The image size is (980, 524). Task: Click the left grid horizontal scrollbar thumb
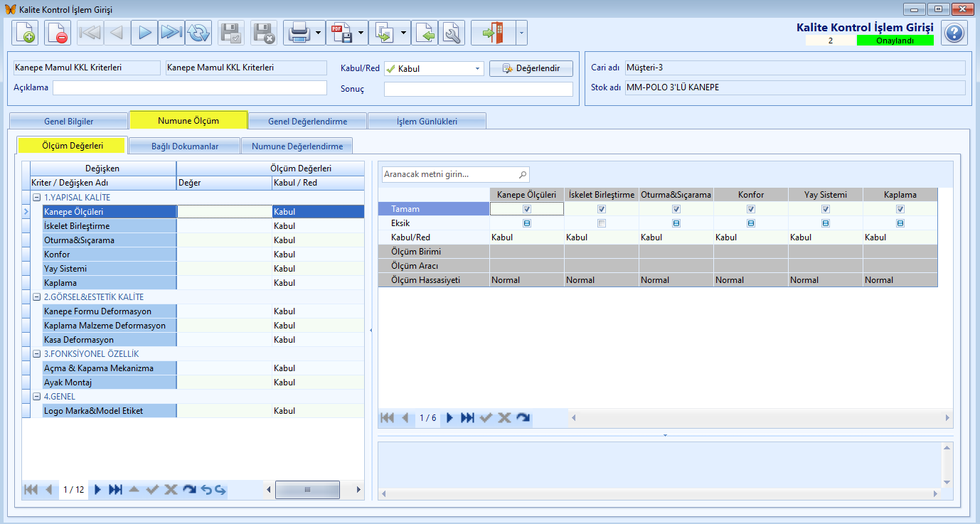pos(307,490)
